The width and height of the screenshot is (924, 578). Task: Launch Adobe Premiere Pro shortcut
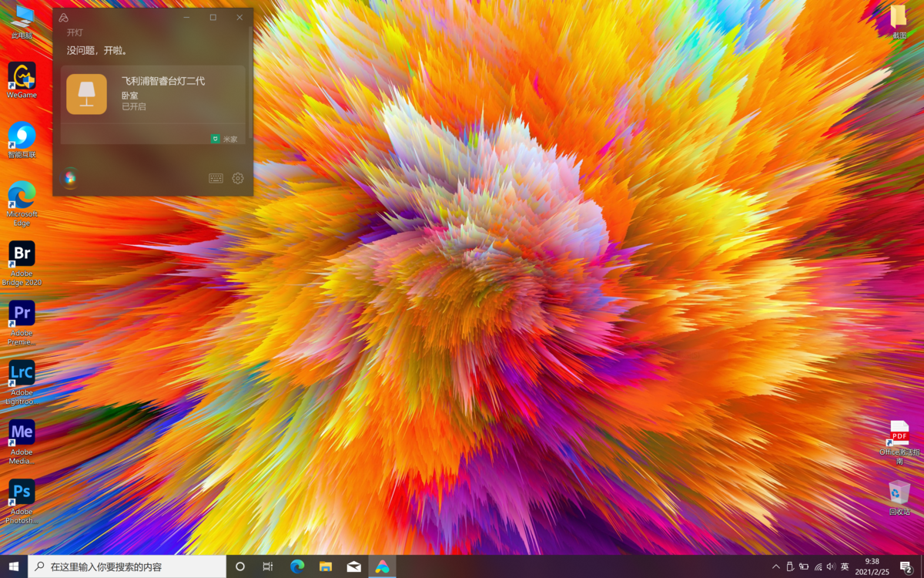22,323
